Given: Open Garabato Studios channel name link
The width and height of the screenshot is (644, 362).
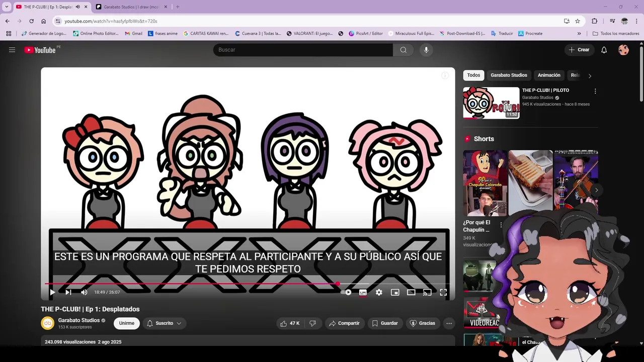Looking at the screenshot, I should pos(78,320).
